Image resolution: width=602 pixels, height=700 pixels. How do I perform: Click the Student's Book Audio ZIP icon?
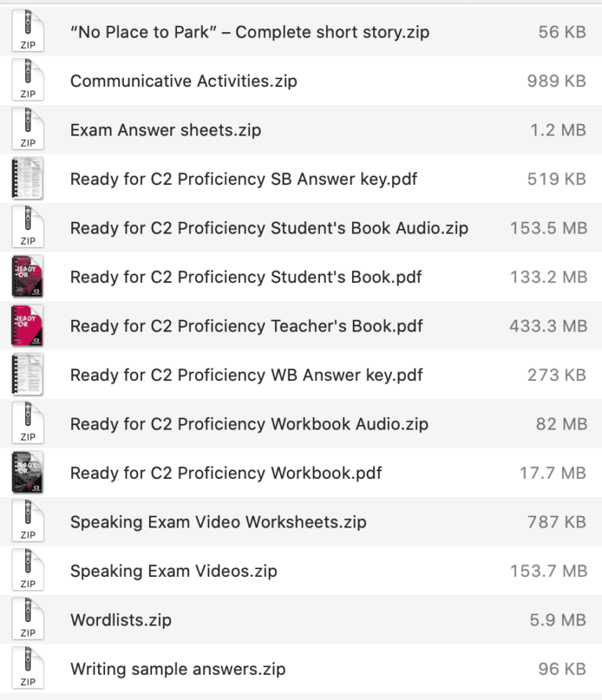27,228
